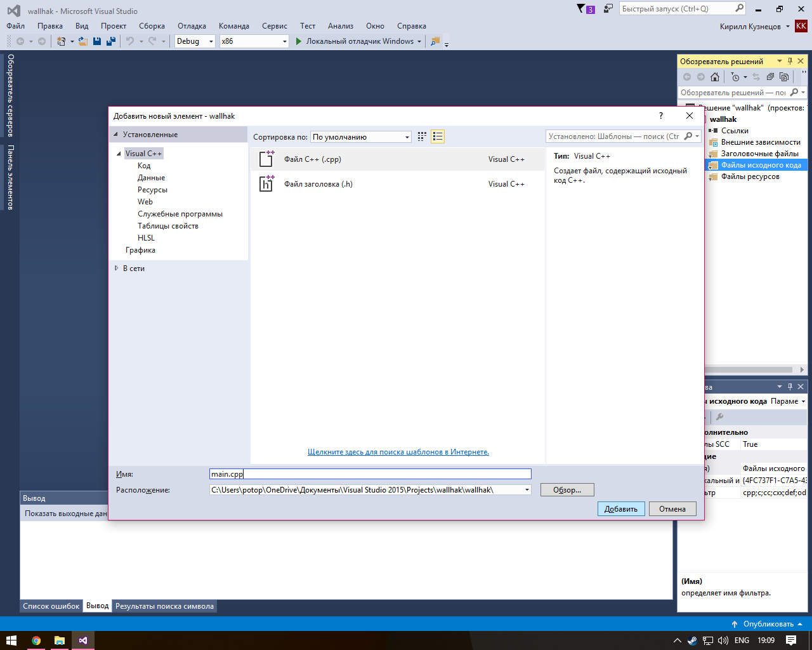Click the Open File toolbar icon
812x650 pixels.
82,41
